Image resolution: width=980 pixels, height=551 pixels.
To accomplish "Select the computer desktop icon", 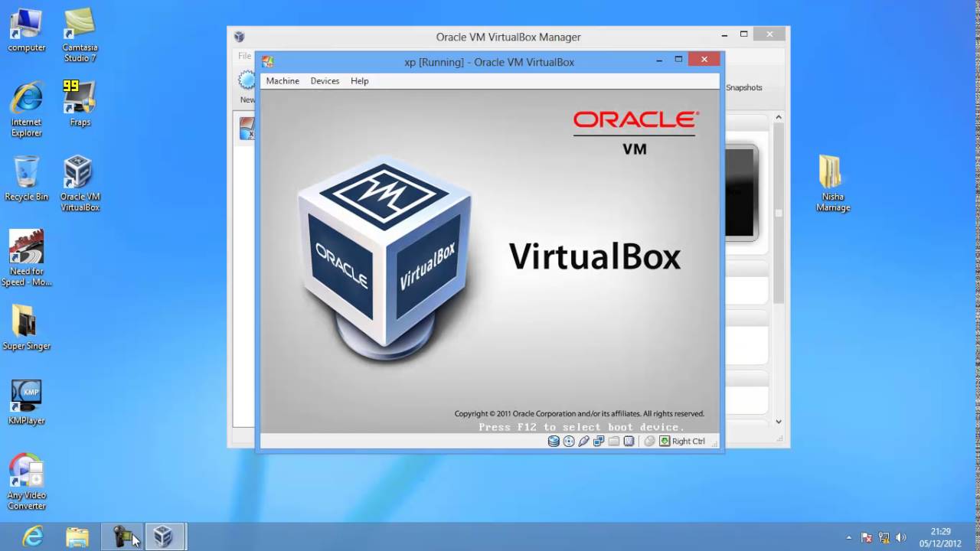I will click(27, 31).
